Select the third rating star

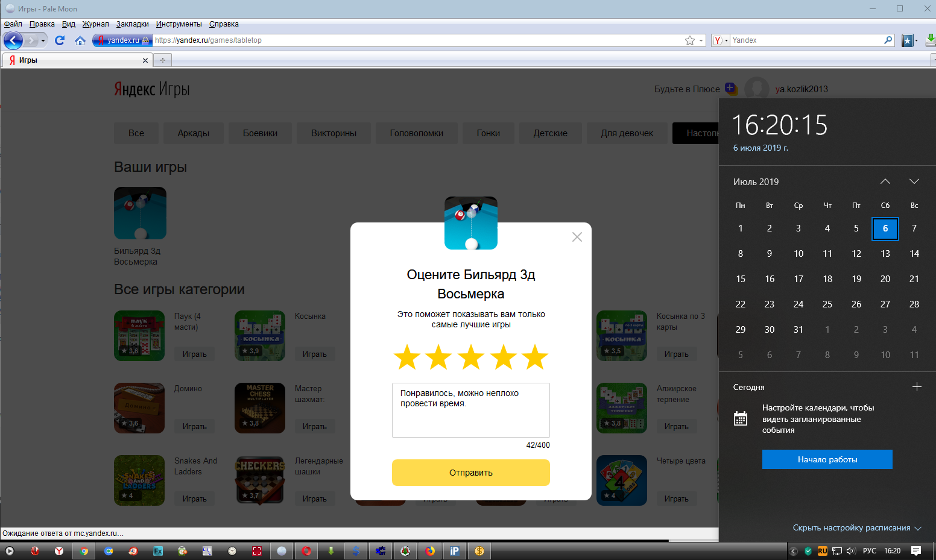(471, 357)
